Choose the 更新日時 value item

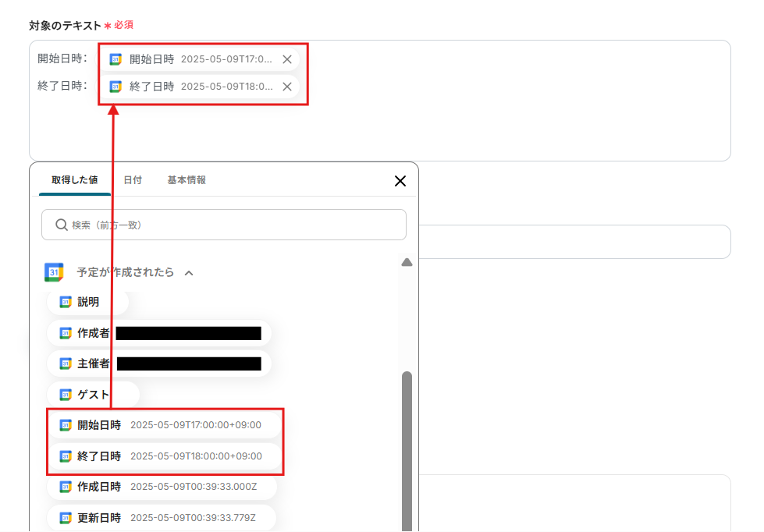pyautogui.click(x=162, y=518)
